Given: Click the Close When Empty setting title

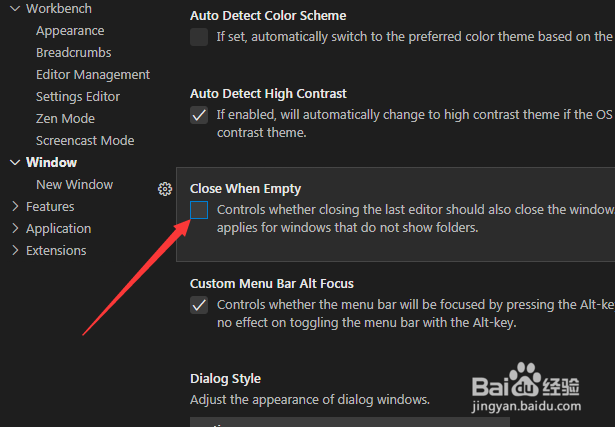Looking at the screenshot, I should point(245,188).
